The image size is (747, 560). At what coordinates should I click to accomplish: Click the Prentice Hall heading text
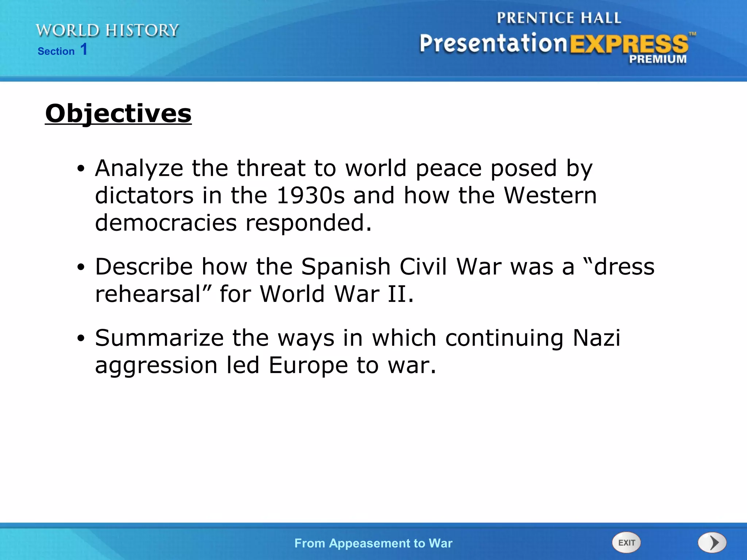pos(559,18)
